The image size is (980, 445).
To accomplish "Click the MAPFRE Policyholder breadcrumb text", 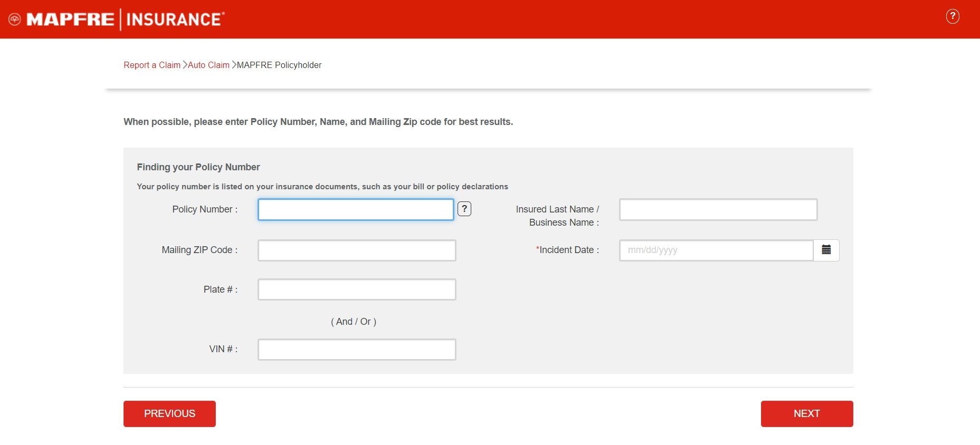I will tap(279, 65).
